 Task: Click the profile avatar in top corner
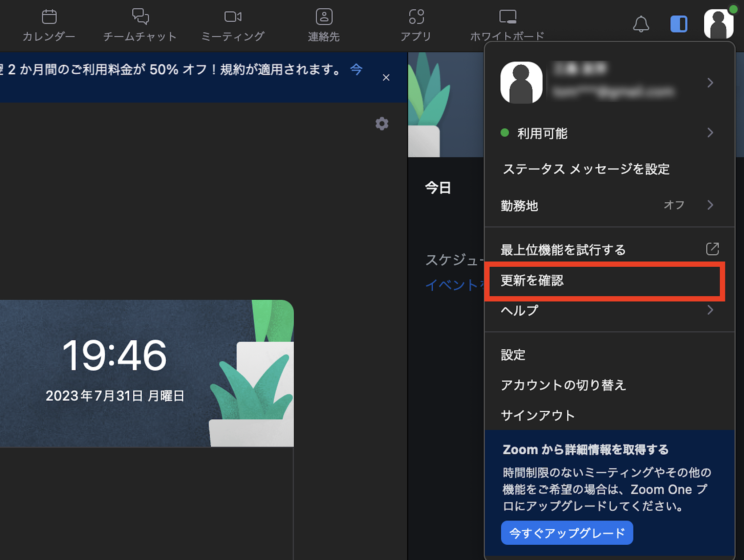[x=718, y=24]
